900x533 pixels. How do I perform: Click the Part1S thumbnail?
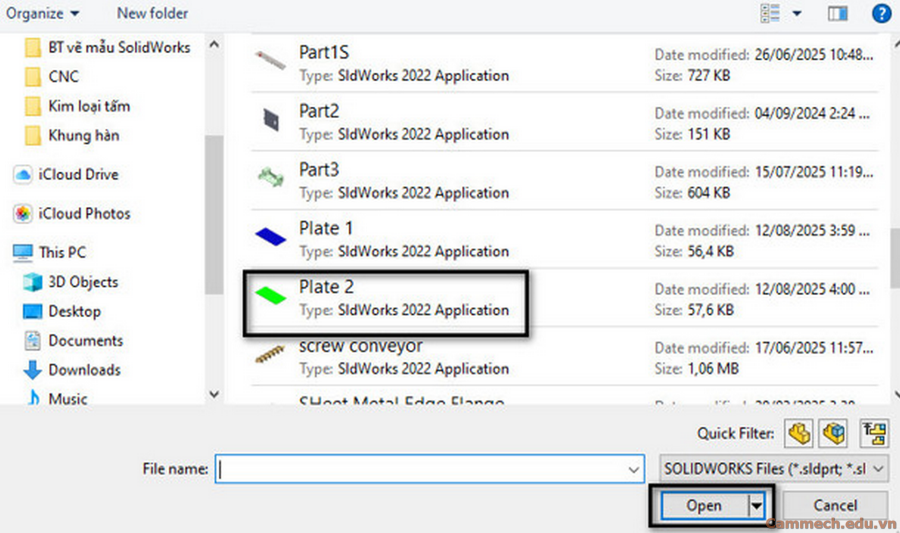[270, 61]
